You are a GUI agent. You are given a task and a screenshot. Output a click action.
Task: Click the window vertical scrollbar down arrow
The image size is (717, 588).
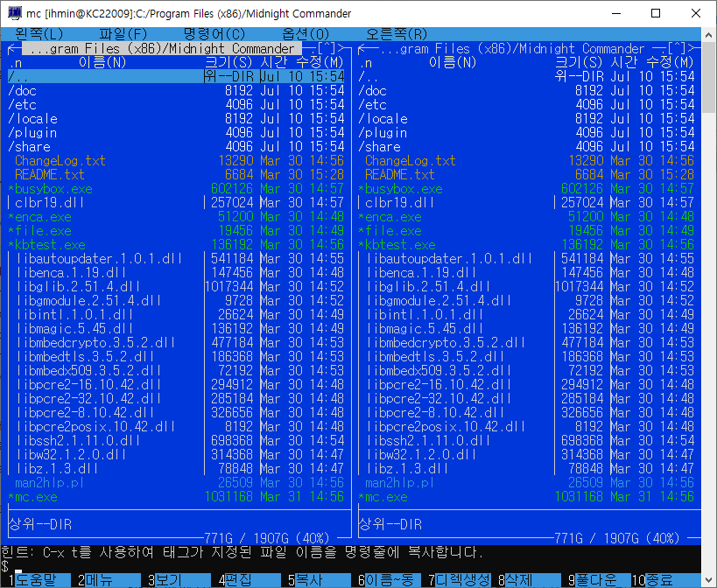(709, 580)
